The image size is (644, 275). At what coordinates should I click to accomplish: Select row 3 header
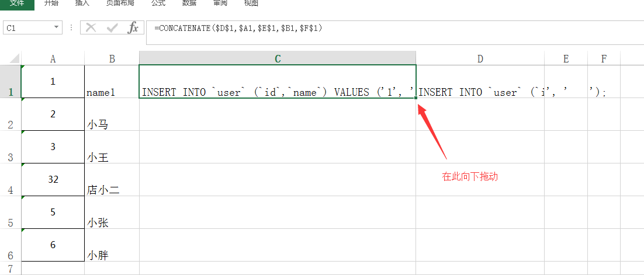(x=11, y=147)
